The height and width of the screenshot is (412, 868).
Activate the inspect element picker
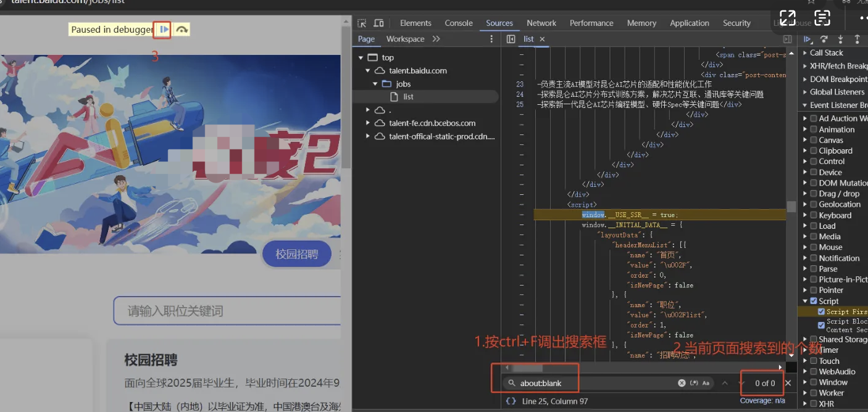click(x=362, y=23)
